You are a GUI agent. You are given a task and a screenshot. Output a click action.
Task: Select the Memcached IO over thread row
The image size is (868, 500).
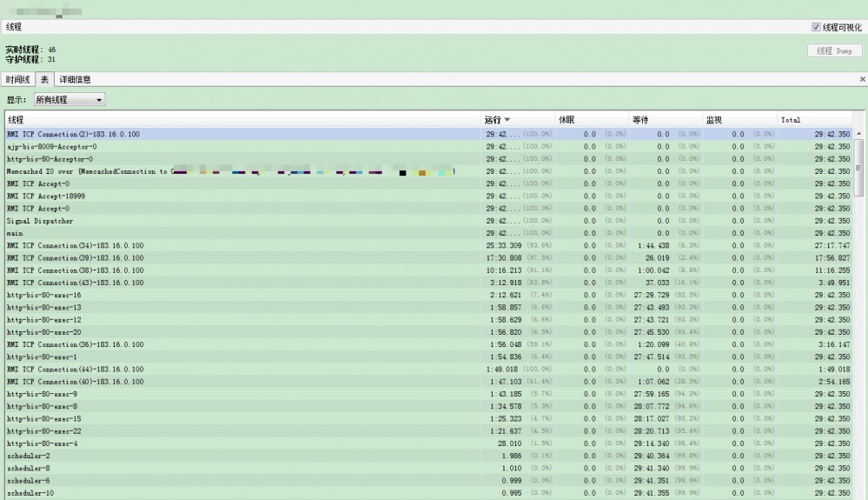tap(429, 171)
